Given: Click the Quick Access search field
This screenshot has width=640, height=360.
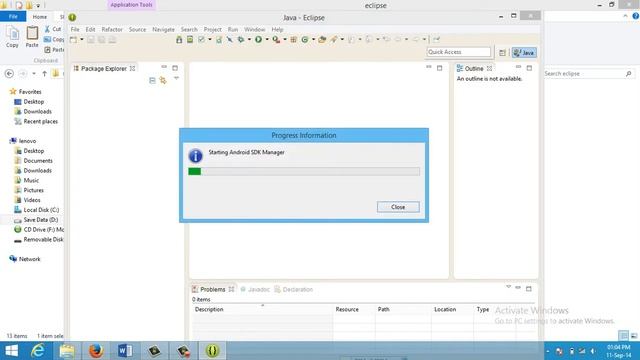Looking at the screenshot, I should click(459, 52).
